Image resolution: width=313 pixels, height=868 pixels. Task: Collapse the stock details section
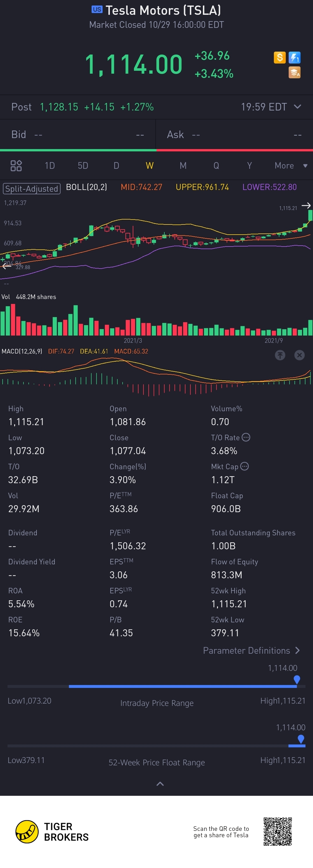(x=160, y=784)
